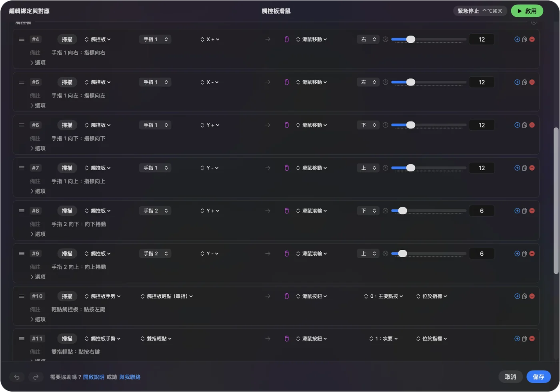Click the 掃描 button in row #4
This screenshot has width=560, height=392.
coord(67,40)
